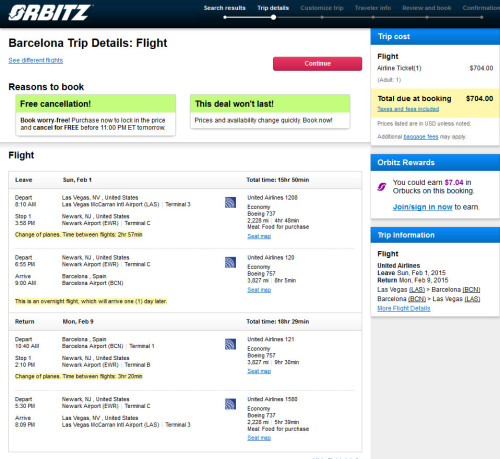Select the Trip details step
The image size is (500, 459).
point(273,8)
